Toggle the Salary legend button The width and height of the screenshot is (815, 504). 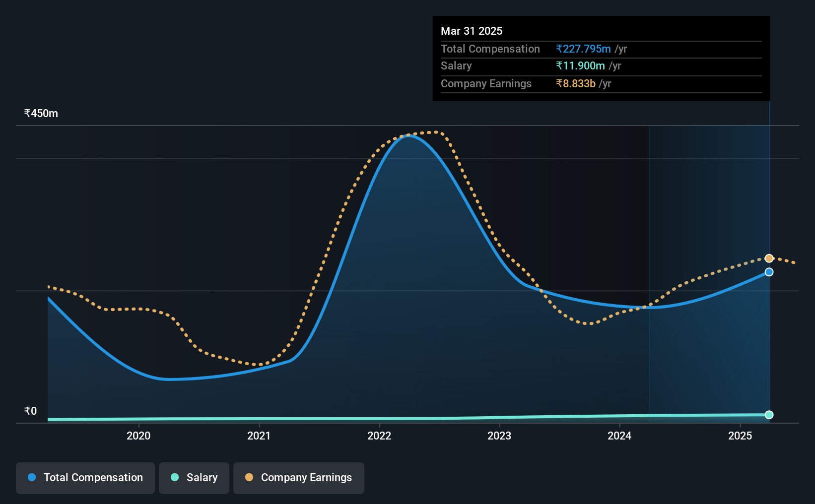click(194, 478)
